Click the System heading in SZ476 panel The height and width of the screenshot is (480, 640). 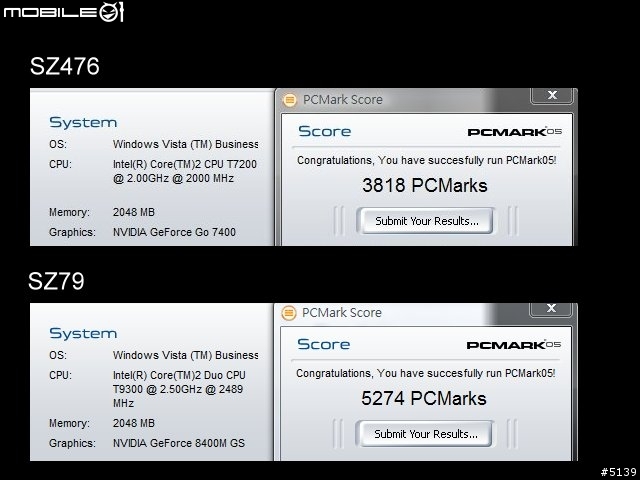click(83, 122)
